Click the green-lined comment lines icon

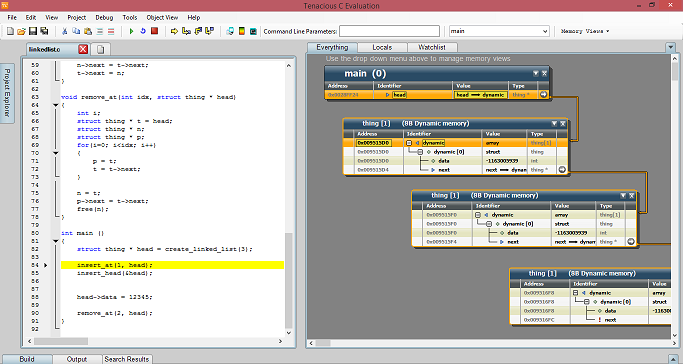pos(100,31)
